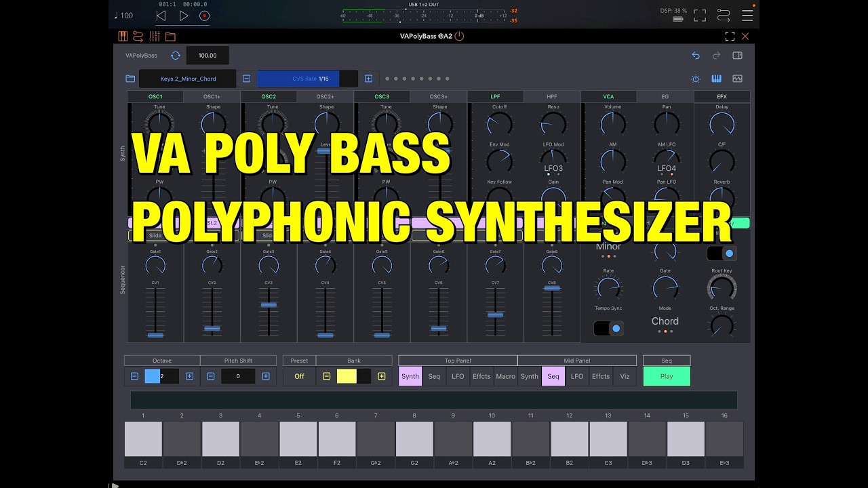Switch to the HPF tab
The image size is (868, 488).
552,97
